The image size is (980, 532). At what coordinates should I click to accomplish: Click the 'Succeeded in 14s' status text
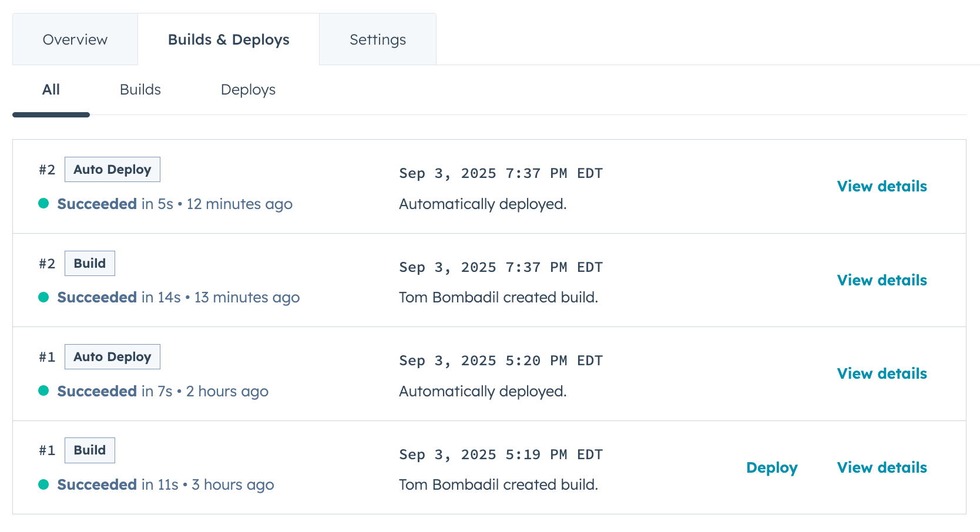tap(119, 297)
